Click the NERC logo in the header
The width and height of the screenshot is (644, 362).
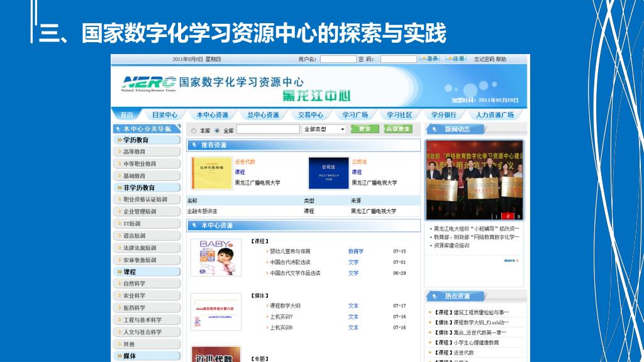[148, 84]
